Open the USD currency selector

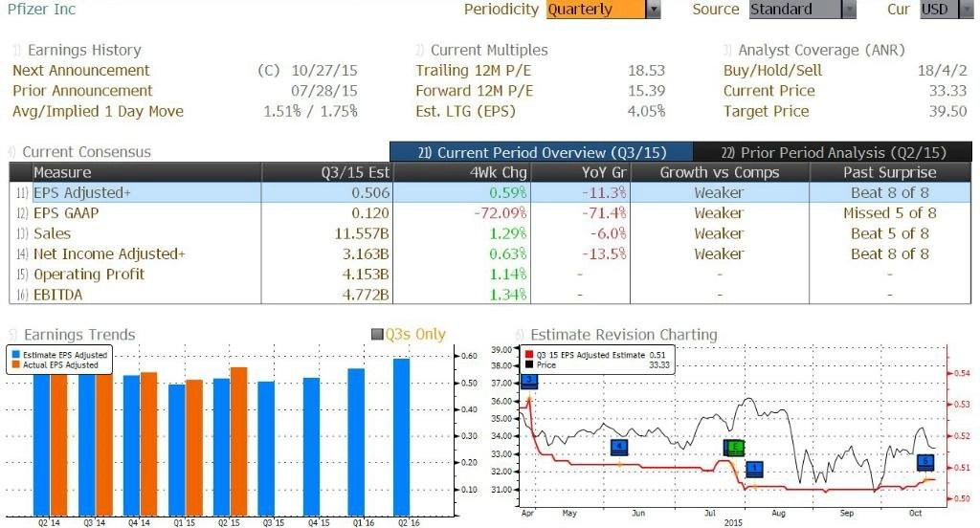tap(939, 10)
